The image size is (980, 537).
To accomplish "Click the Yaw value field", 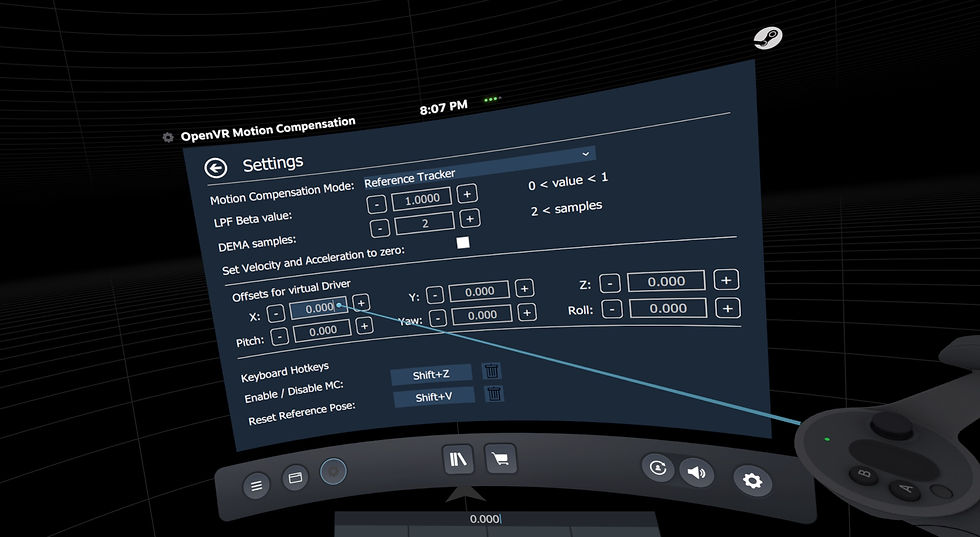I will point(482,315).
